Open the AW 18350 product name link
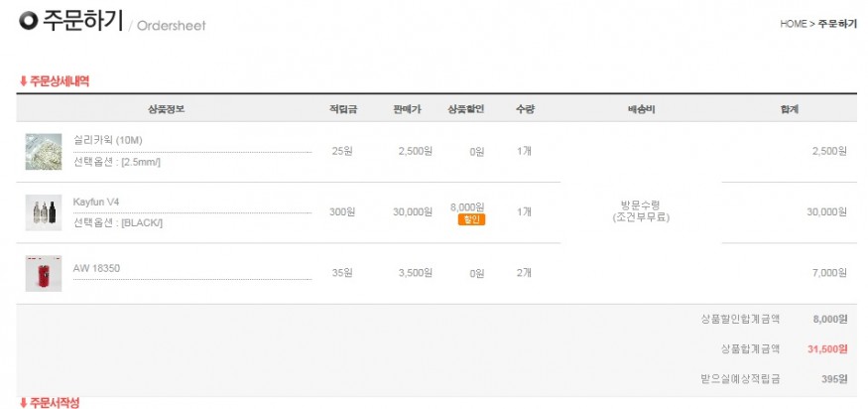Image resolution: width=868 pixels, height=409 pixels. pyautogui.click(x=96, y=268)
